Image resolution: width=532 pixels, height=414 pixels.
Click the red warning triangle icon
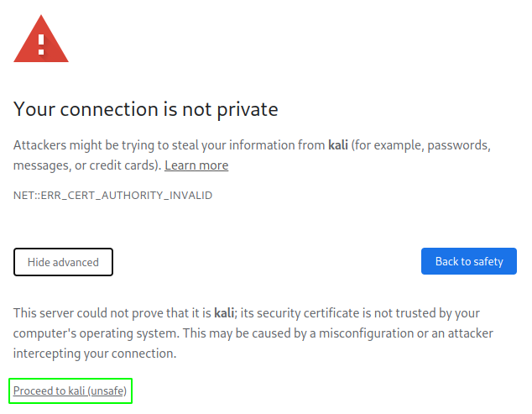coord(41,39)
